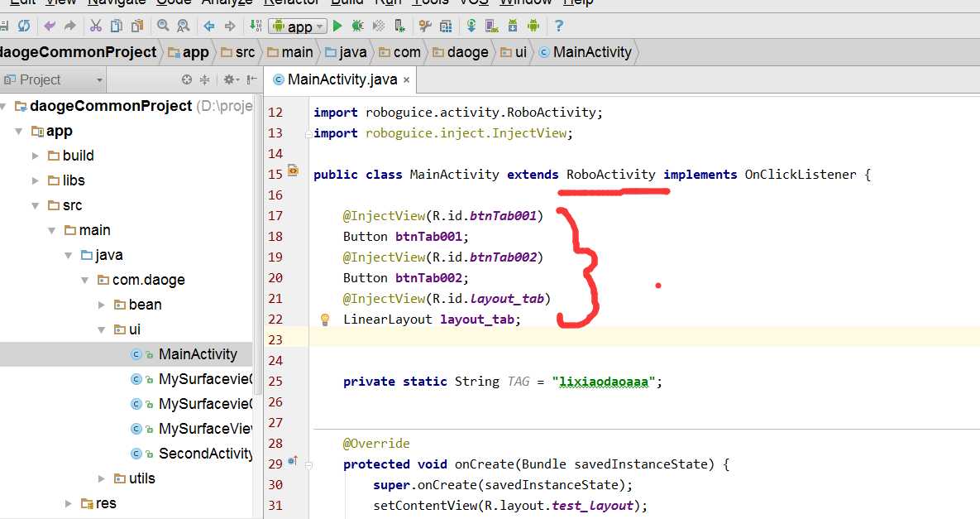980x519 pixels.
Task: Expand the utils package
Action: click(x=101, y=479)
